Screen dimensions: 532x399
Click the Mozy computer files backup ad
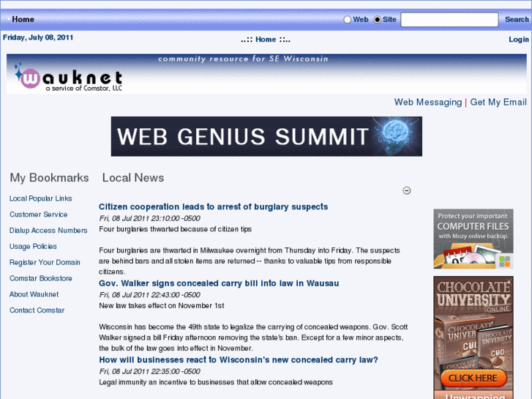point(473,239)
